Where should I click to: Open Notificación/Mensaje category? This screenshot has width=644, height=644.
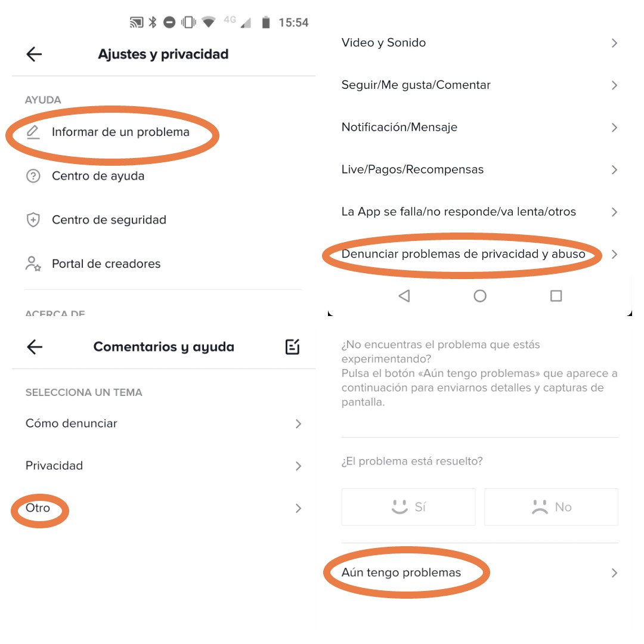(x=479, y=128)
